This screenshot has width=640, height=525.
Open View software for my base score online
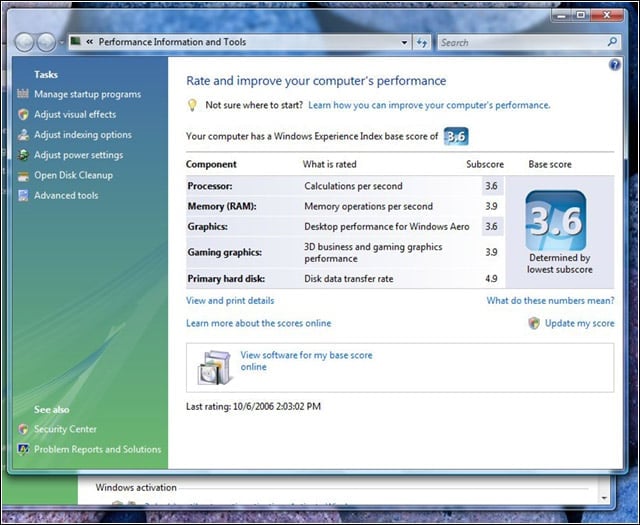coord(306,361)
